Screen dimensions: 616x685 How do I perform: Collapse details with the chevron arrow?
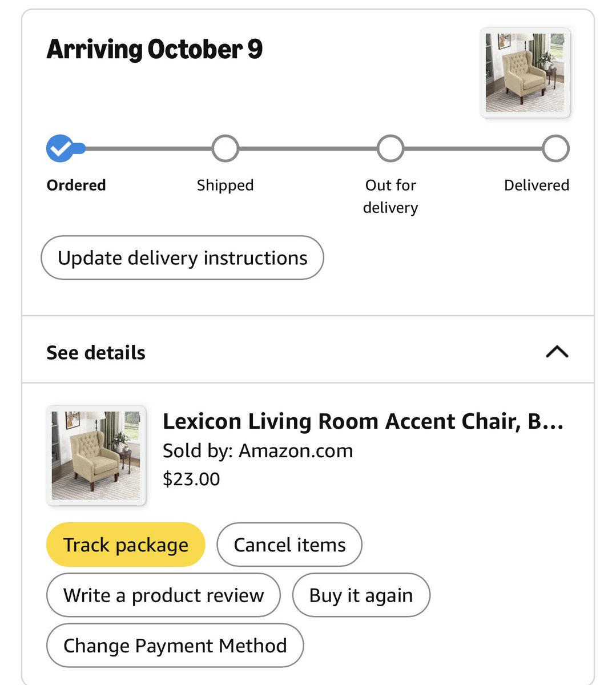(x=557, y=352)
